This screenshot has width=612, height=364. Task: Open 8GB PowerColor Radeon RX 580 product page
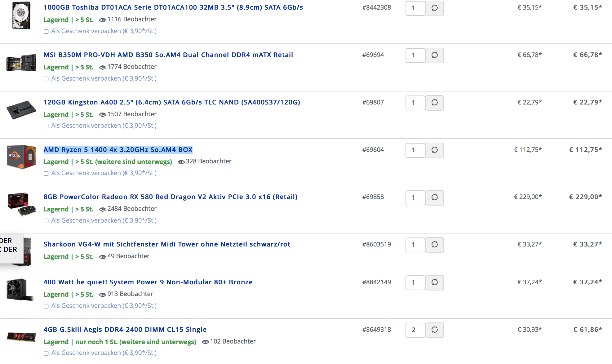170,197
